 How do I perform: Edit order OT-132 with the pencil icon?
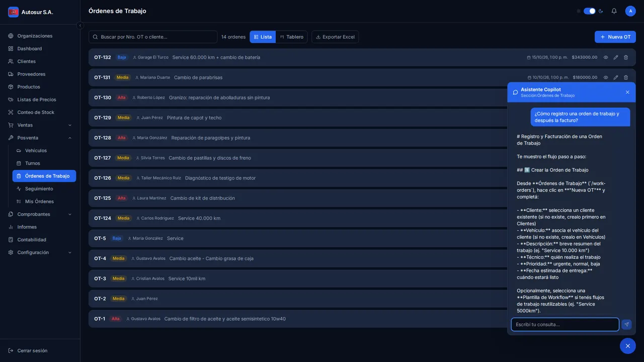click(x=616, y=57)
